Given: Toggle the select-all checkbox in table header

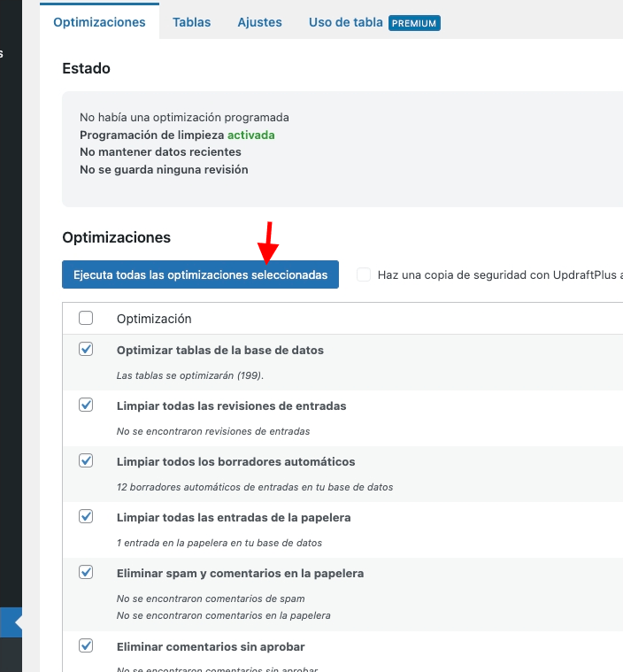Looking at the screenshot, I should coord(86,318).
